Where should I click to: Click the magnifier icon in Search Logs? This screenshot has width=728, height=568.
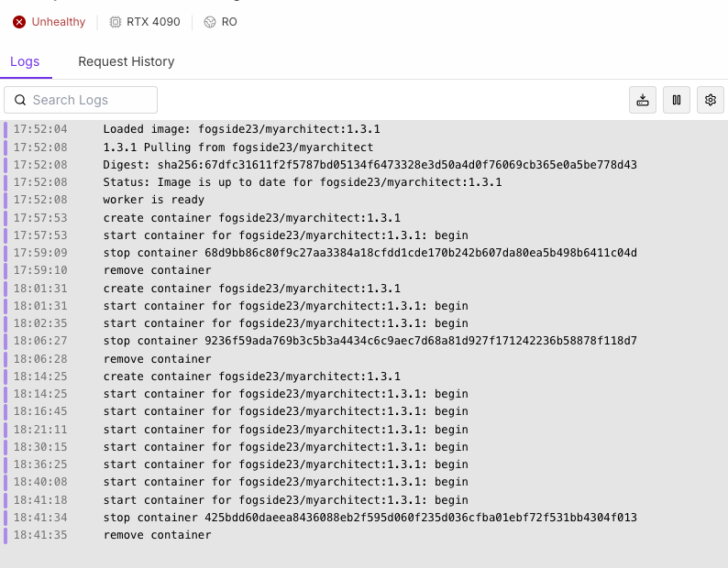click(x=20, y=100)
